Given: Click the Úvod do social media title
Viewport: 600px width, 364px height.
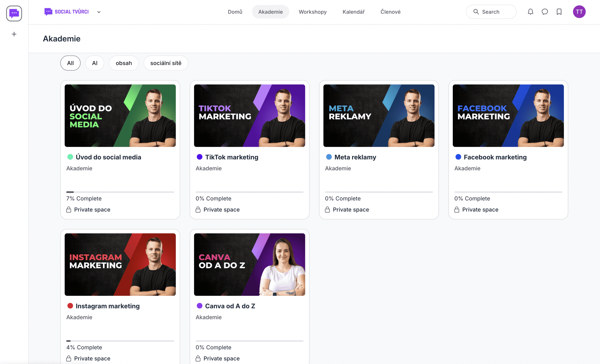Looking at the screenshot, I should point(108,157).
